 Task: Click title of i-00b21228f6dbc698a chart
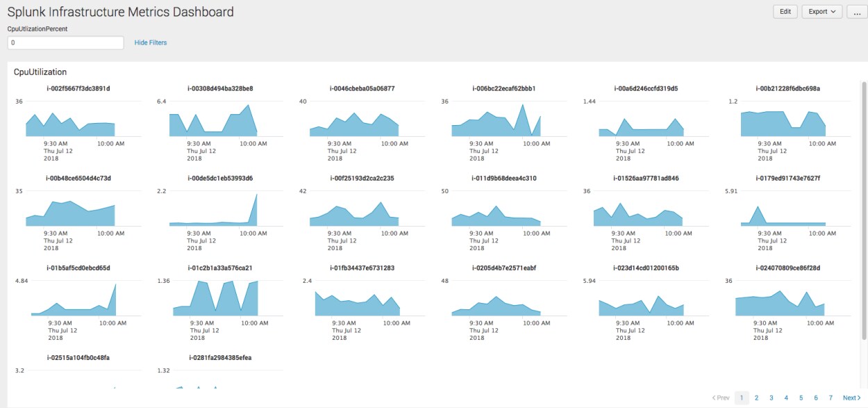(788, 88)
